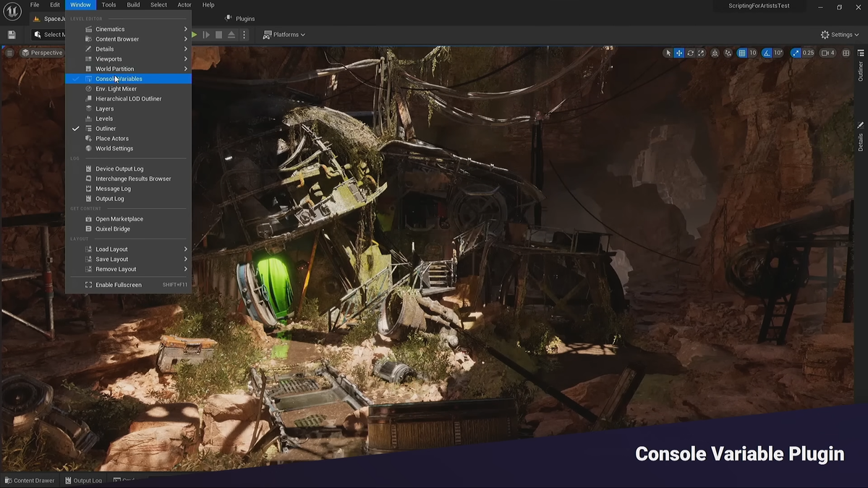Open the Tools menu in menu bar
Screen dimensions: 868x488
point(109,5)
